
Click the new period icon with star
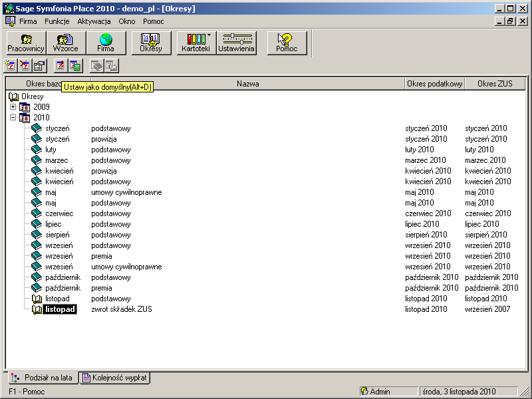tap(10, 65)
